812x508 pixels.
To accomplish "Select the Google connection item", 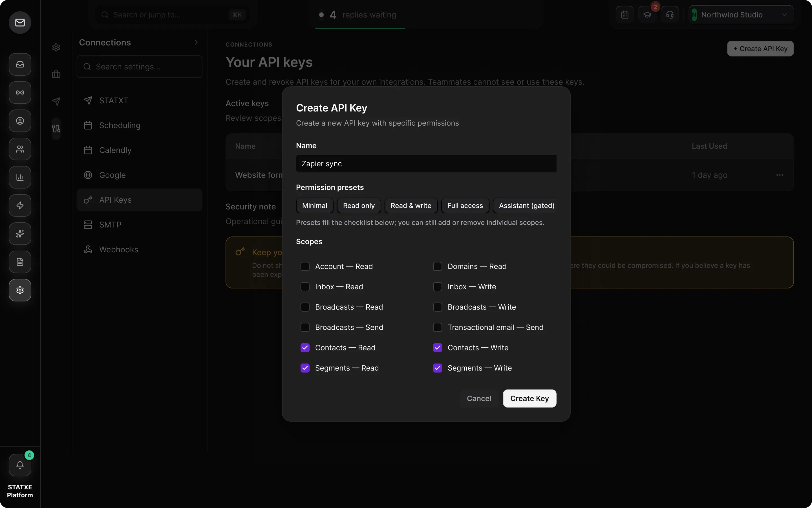I will [139, 175].
